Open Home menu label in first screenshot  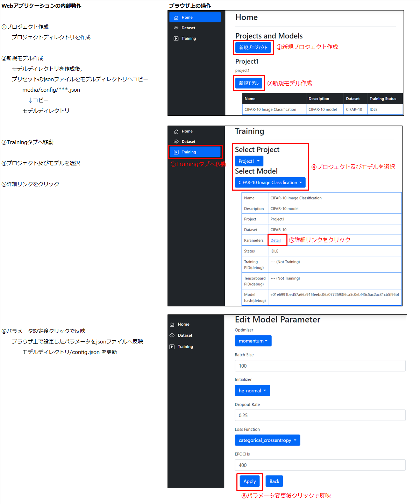pos(187,17)
